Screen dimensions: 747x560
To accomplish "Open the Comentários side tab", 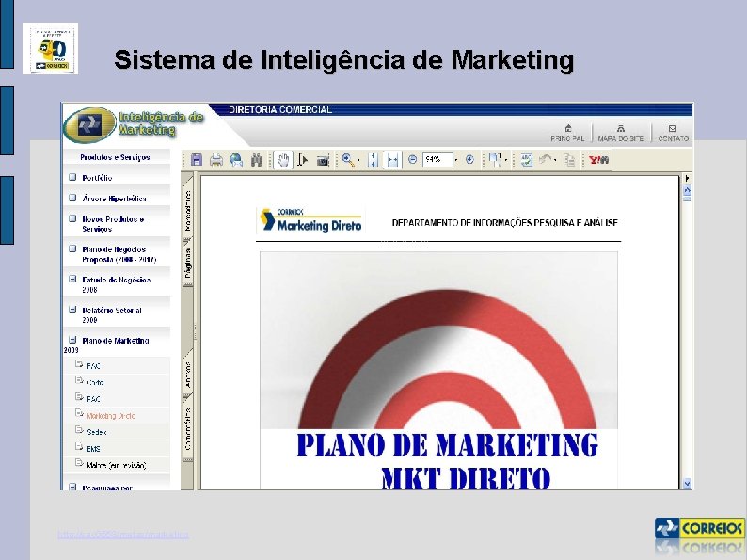I will (187, 429).
